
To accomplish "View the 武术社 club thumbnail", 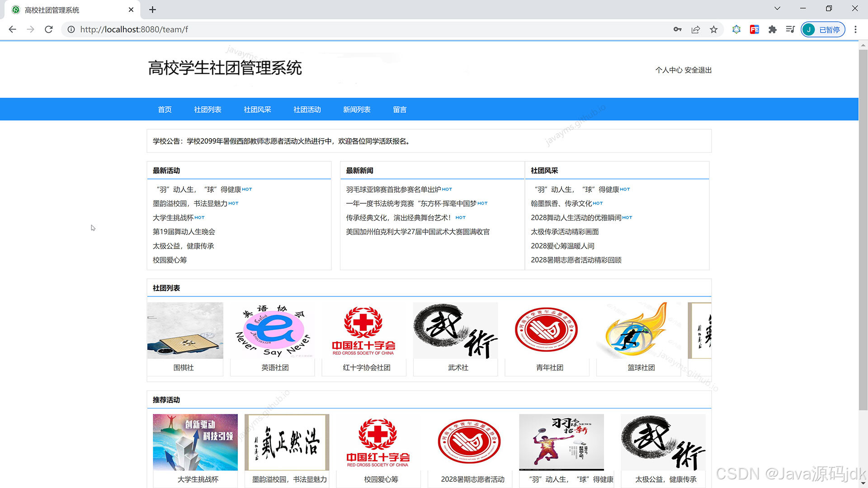I will point(455,330).
